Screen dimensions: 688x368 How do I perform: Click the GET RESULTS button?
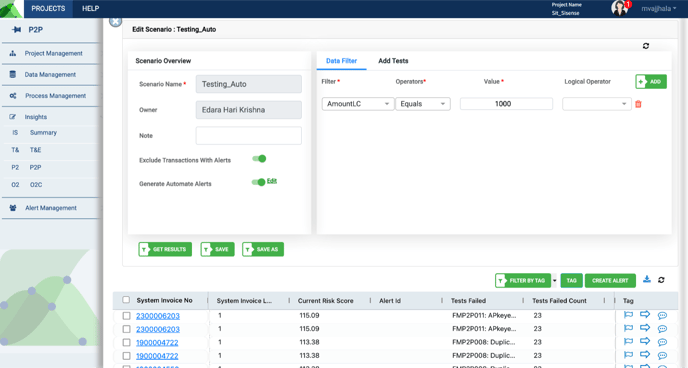click(x=165, y=249)
